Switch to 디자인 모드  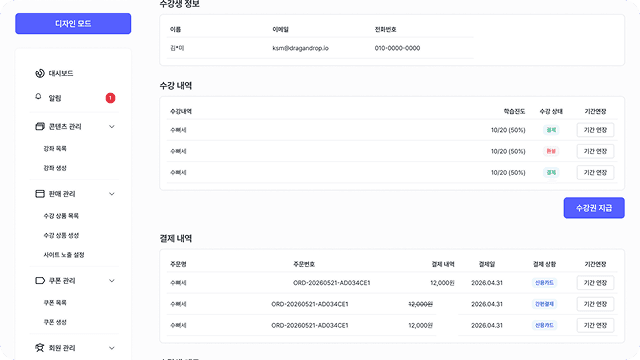[x=73, y=24]
